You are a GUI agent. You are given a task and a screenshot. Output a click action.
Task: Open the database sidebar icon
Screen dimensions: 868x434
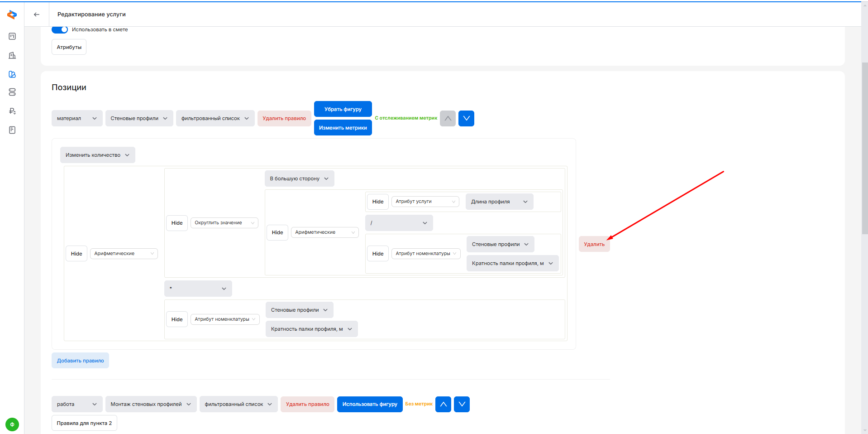pos(12,92)
